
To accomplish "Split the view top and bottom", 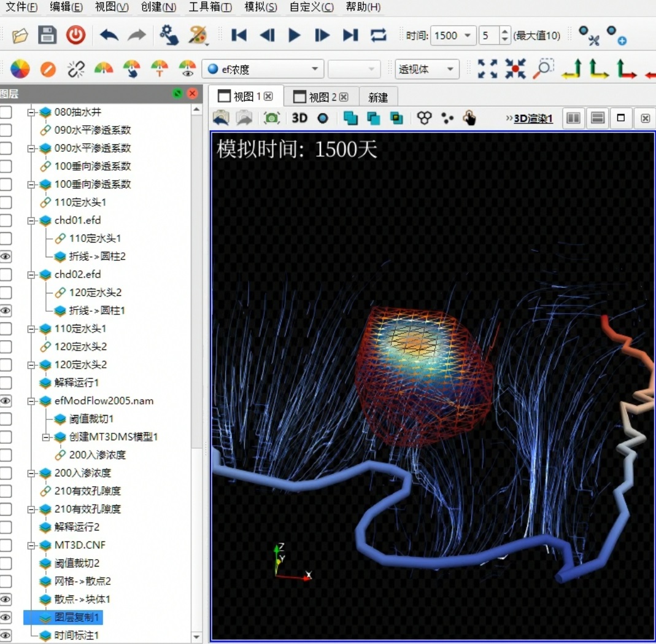I will tap(598, 118).
